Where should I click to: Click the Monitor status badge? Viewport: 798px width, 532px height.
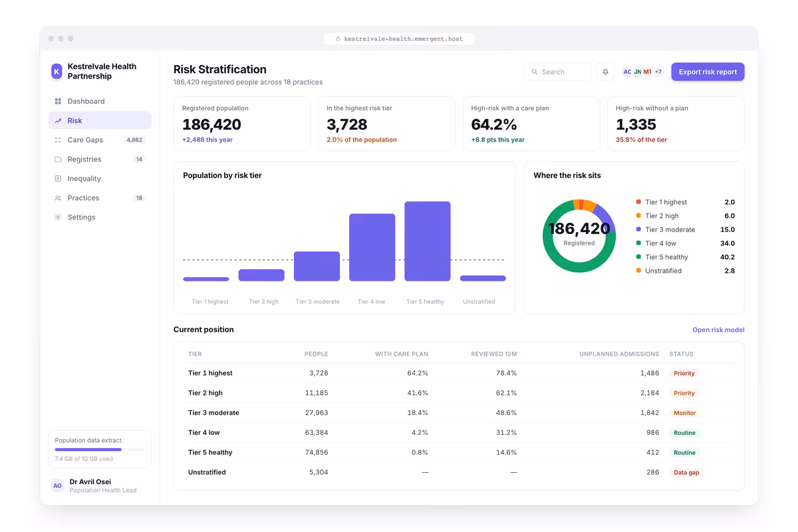(x=685, y=413)
